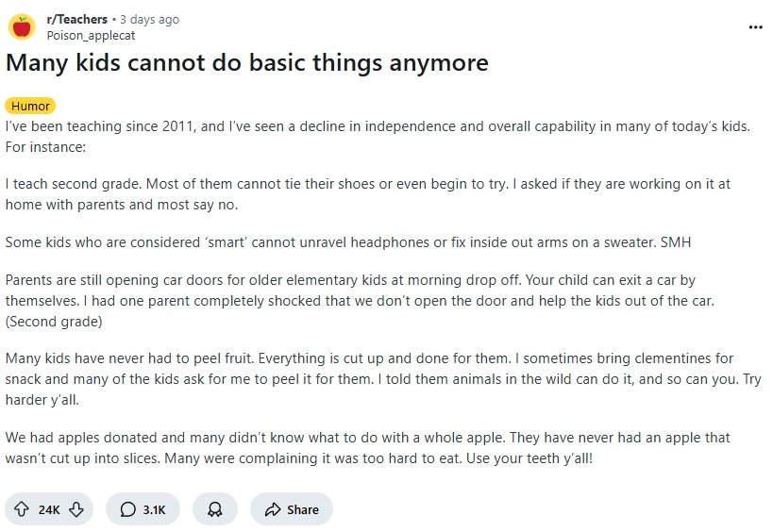Open the three-dot post options menu
773x532 pixels.
click(x=755, y=27)
